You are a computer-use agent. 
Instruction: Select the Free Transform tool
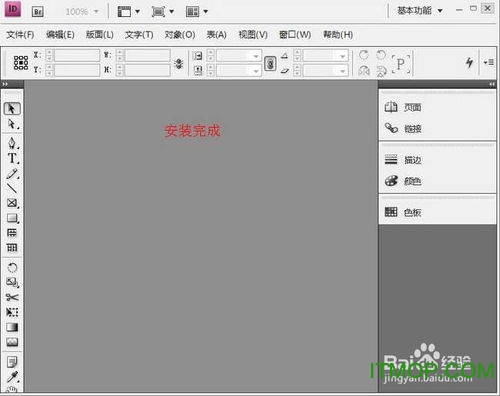12,312
